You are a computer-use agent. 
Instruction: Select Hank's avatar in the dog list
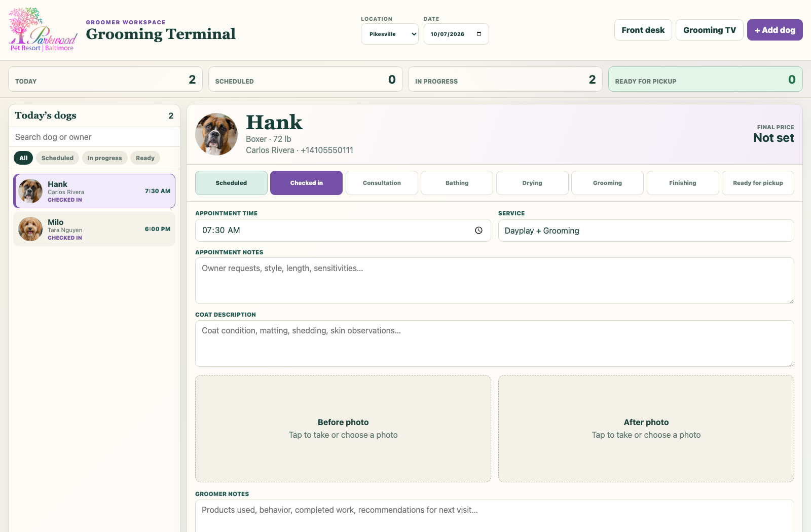coord(30,191)
